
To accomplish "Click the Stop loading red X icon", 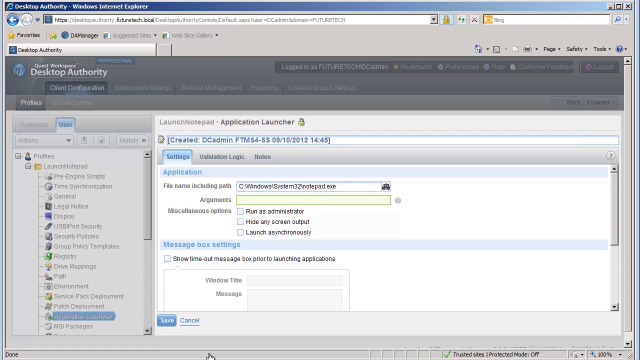I will [x=474, y=20].
